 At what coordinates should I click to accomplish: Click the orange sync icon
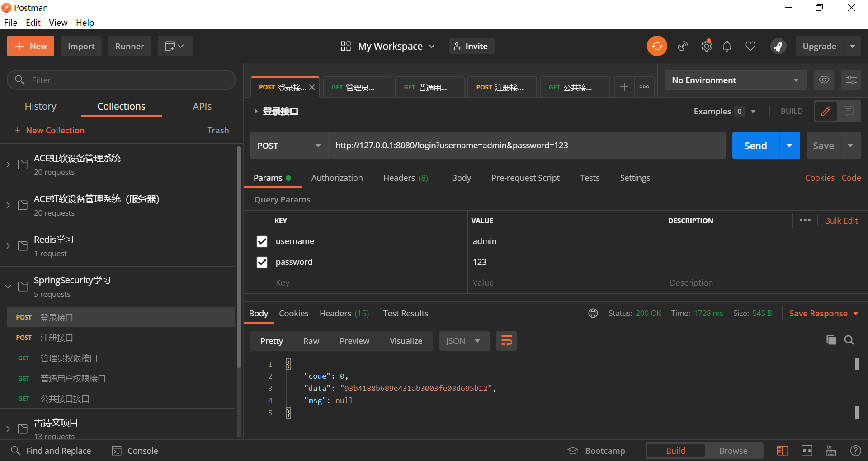(x=657, y=46)
